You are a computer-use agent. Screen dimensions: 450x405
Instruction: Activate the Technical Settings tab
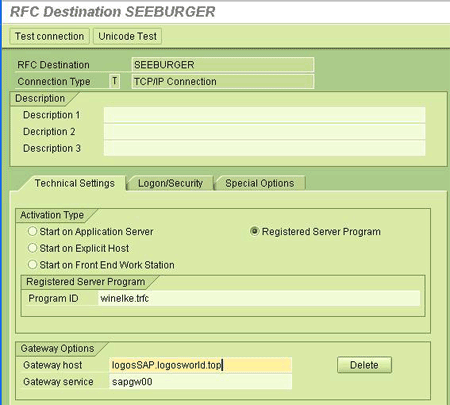pos(74,183)
